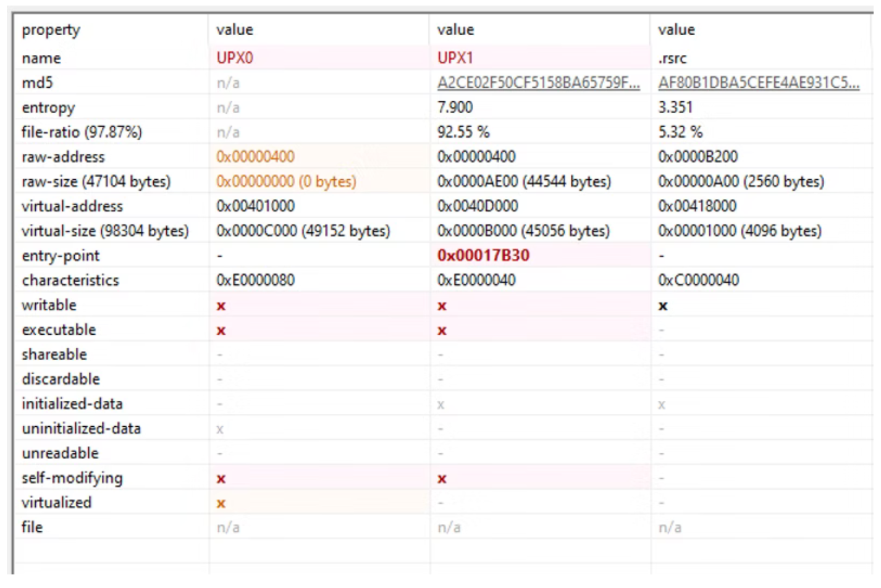Click the UPX0 virtual-address 0x00401000 cell
The width and height of the screenshot is (881, 588).
click(255, 206)
